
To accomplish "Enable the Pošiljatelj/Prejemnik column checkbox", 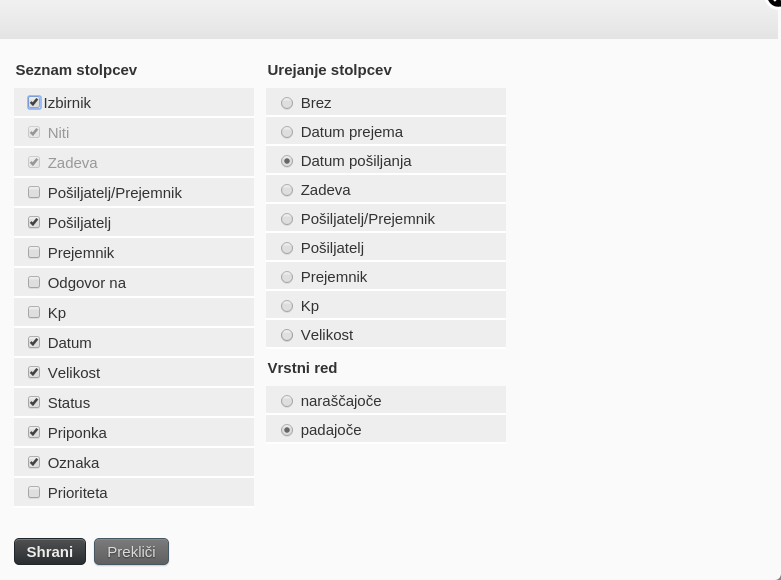I will [34, 192].
